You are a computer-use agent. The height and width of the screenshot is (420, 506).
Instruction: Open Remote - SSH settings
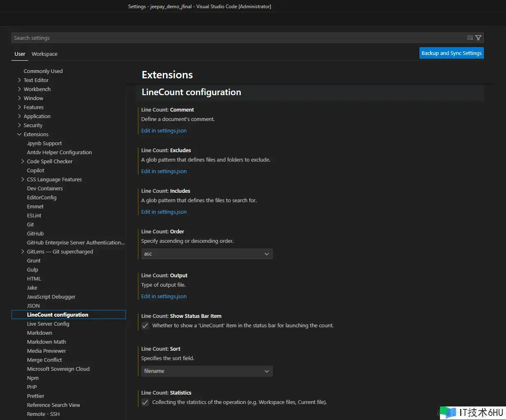click(x=43, y=414)
